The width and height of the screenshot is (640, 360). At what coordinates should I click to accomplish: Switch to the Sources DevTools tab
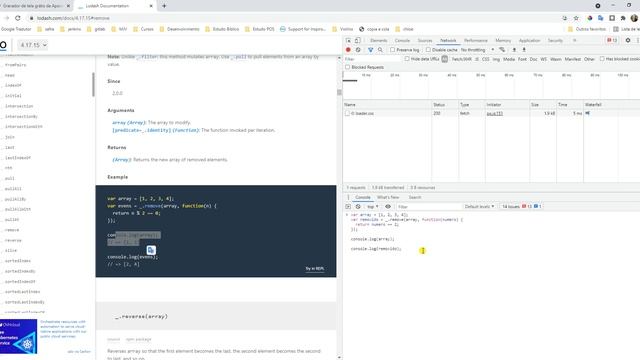[424, 40]
